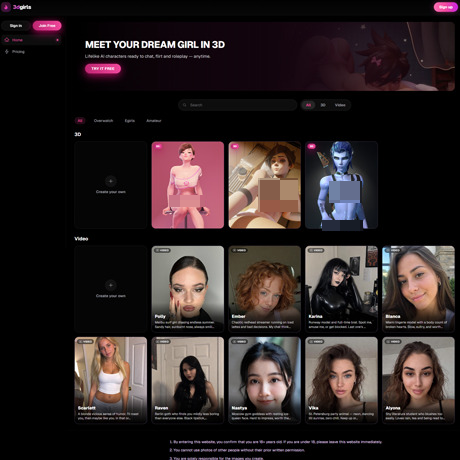Click the Video badge on Ember card
Screen dimensions: 460x460
point(239,250)
